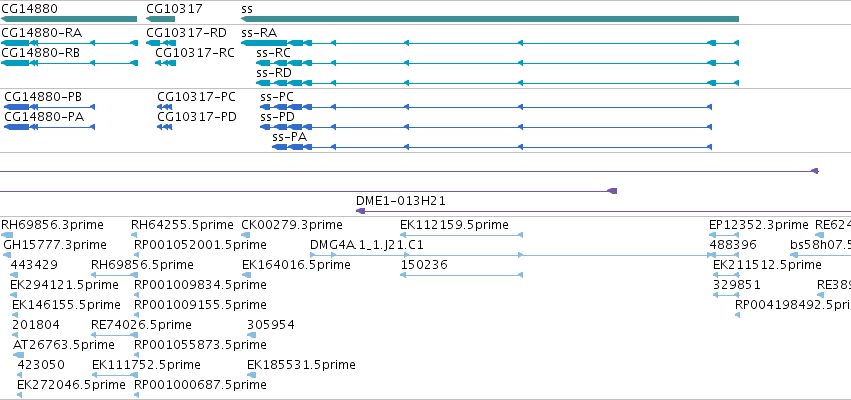
Task: Open the AT26763.5prime EST
Action: 63,345
